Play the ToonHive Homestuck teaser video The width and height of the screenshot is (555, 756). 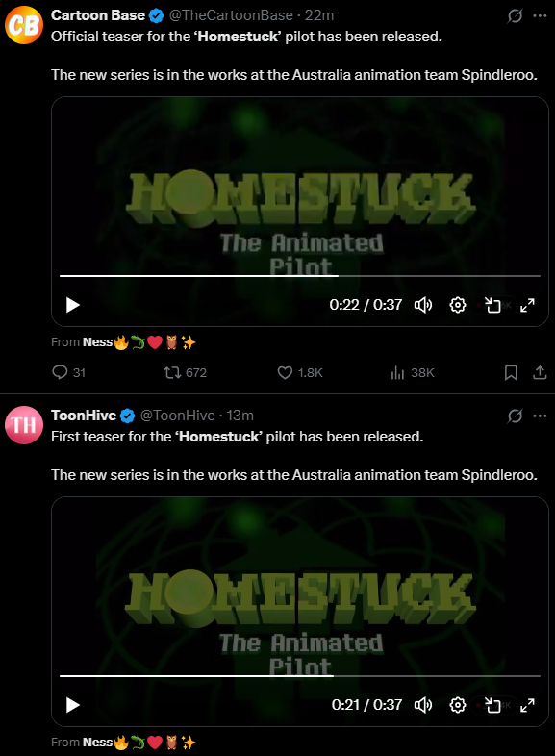click(73, 705)
